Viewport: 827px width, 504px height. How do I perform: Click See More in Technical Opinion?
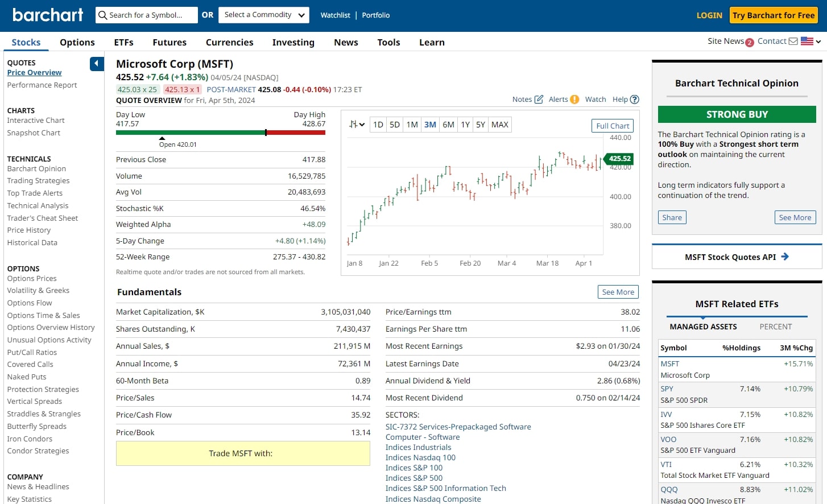click(795, 217)
